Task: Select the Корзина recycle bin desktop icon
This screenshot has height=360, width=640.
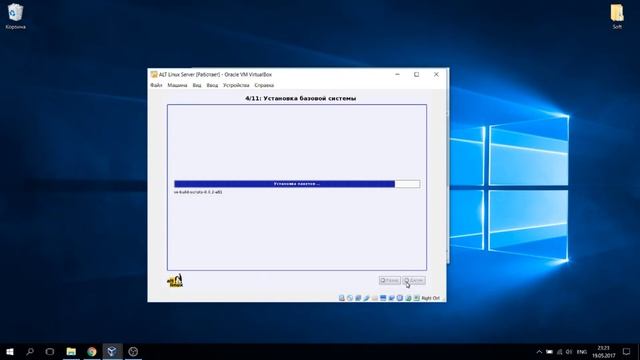Action: pyautogui.click(x=16, y=16)
